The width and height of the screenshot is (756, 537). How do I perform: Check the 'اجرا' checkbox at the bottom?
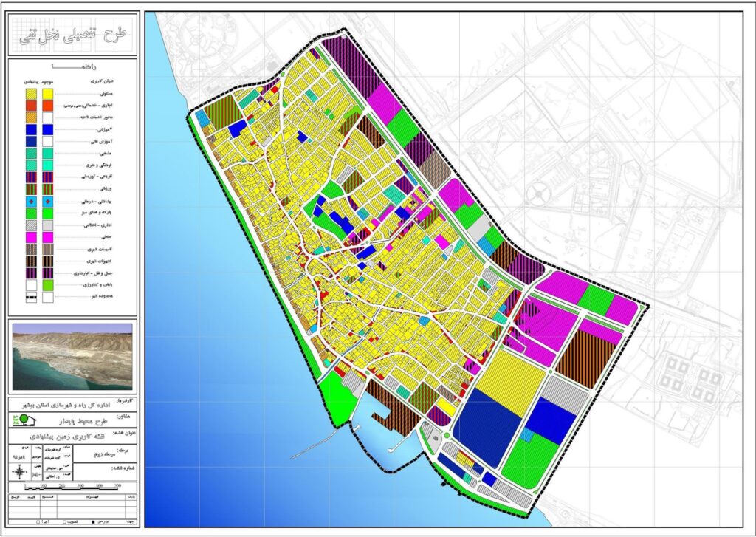point(37,523)
